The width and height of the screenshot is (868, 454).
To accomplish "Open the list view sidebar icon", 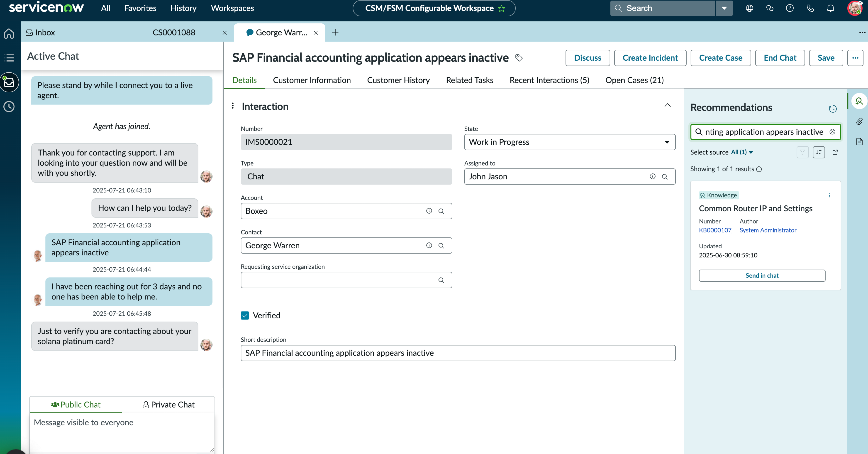I will point(9,58).
